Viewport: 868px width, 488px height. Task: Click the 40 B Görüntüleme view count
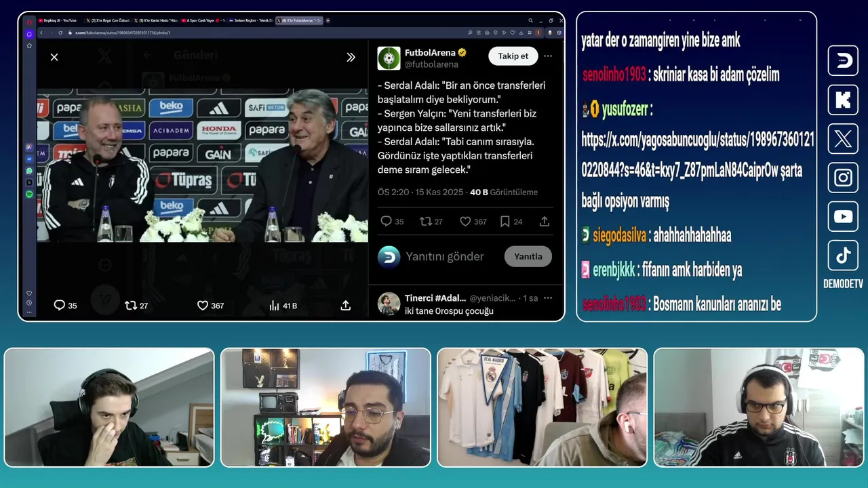(x=504, y=192)
